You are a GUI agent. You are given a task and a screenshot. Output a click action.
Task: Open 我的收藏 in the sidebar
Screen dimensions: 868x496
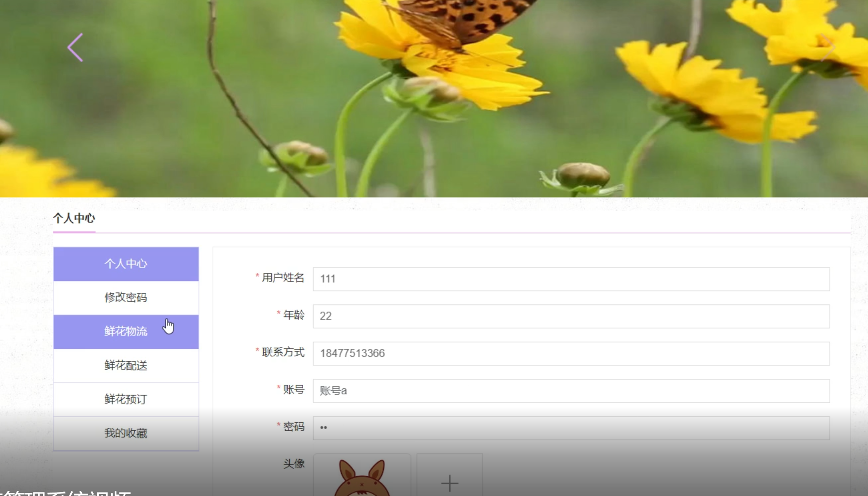[x=126, y=434]
